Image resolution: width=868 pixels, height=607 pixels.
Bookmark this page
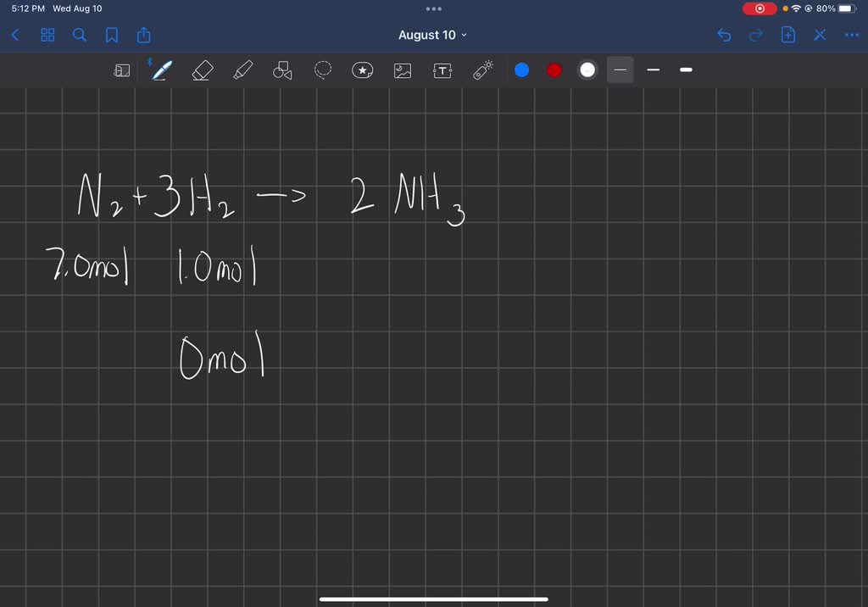[111, 36]
